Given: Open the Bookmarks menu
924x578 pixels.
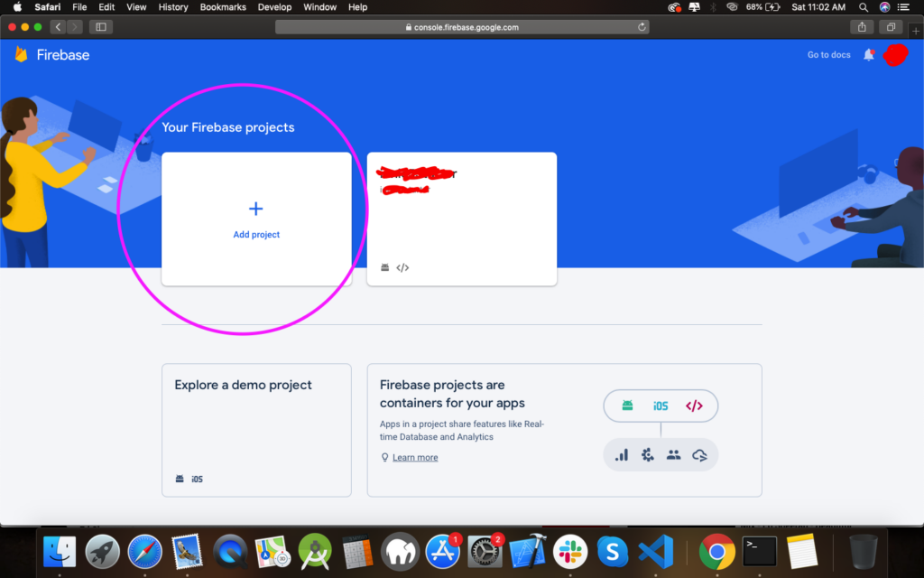Looking at the screenshot, I should [x=223, y=7].
